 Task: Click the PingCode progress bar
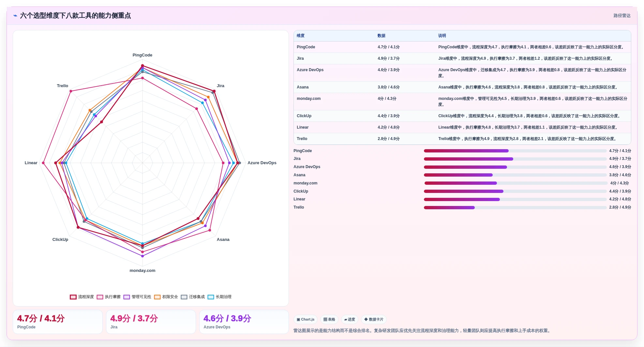[x=515, y=151]
